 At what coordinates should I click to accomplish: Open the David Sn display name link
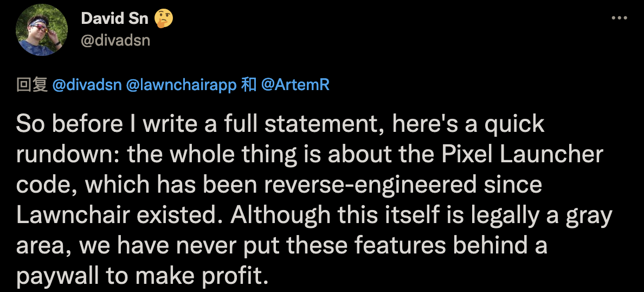coord(114,18)
